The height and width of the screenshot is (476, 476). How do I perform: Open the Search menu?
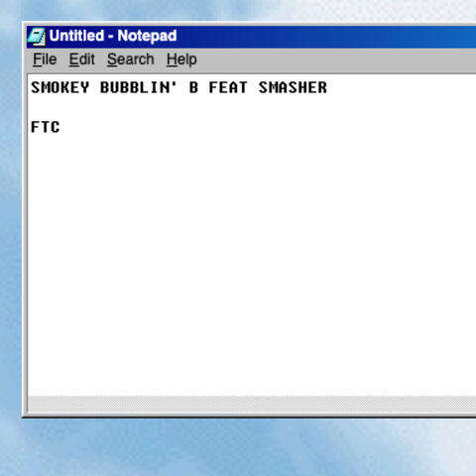(131, 59)
